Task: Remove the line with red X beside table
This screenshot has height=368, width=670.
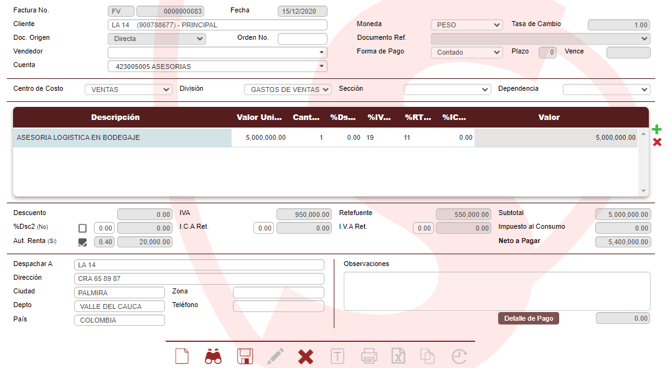Action: pos(657,142)
